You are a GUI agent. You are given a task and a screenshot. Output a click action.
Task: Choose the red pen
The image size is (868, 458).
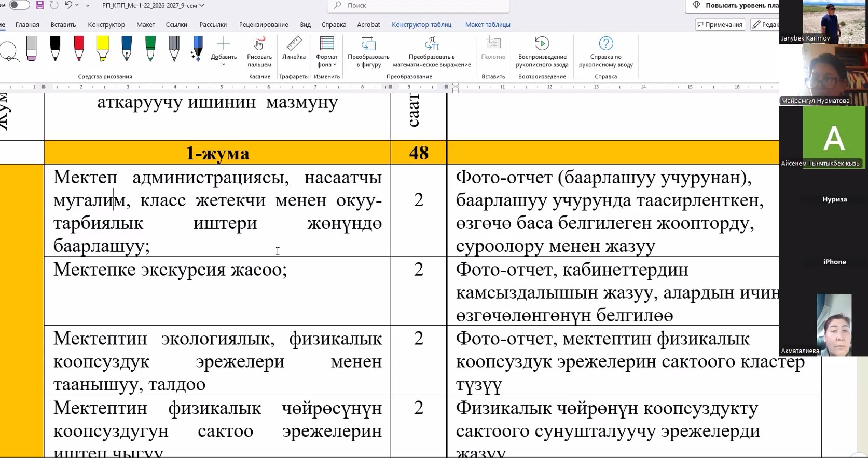tap(79, 48)
